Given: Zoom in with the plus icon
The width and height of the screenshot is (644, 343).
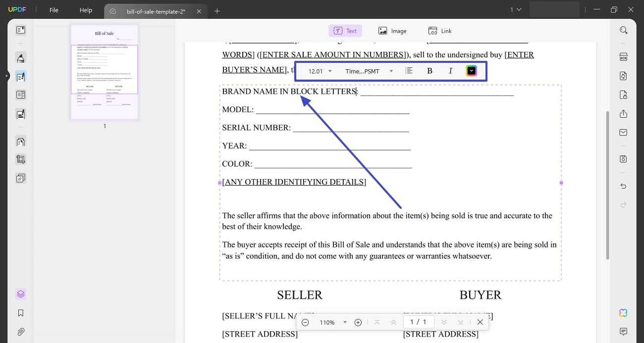Looking at the screenshot, I should [358, 322].
